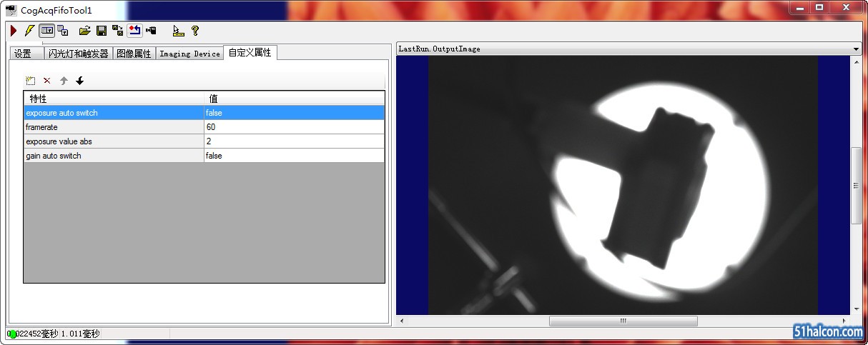
Task: Toggle the tooltips pointer icon in toolbar
Action: [x=178, y=31]
